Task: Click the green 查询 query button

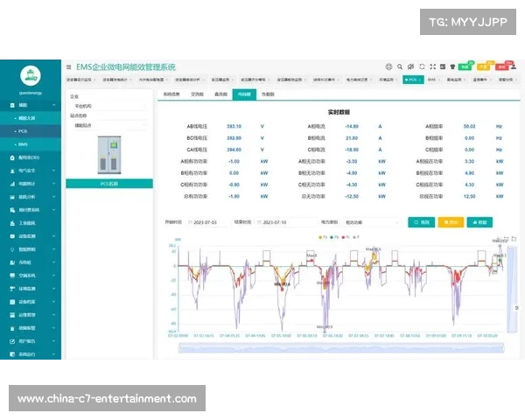Action: 421,222
